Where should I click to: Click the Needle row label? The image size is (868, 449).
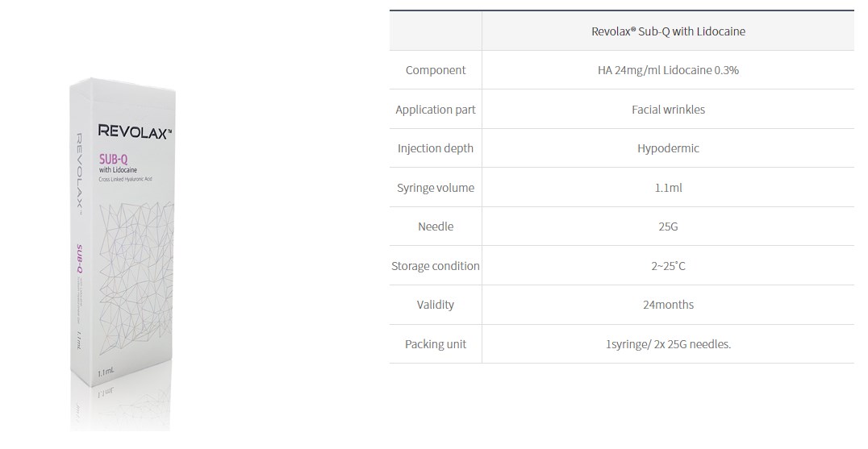pyautogui.click(x=436, y=227)
